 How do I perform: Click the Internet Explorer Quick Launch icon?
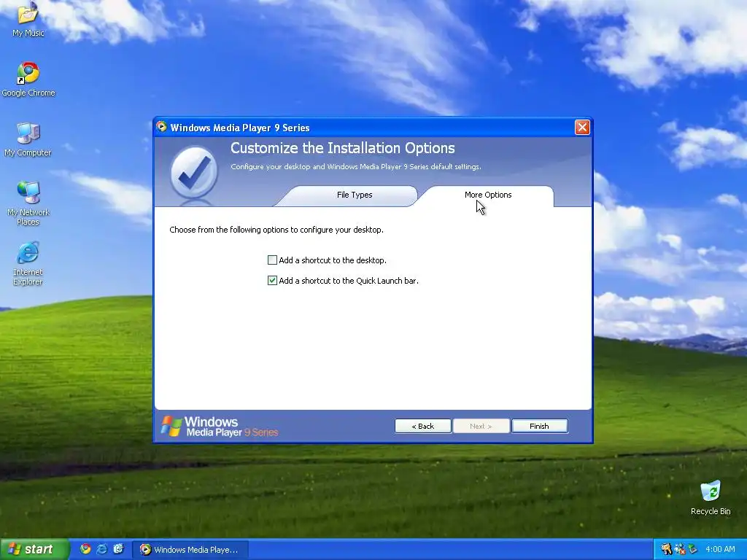click(x=102, y=549)
